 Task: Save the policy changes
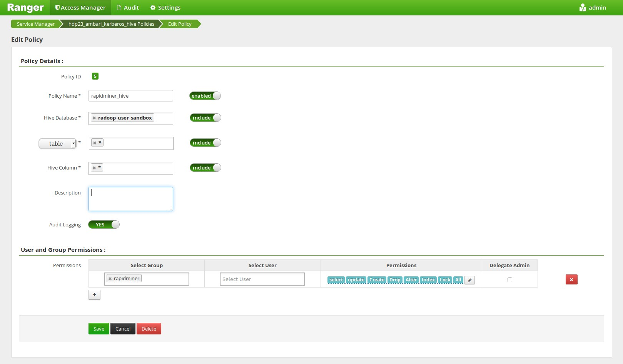coord(99,329)
